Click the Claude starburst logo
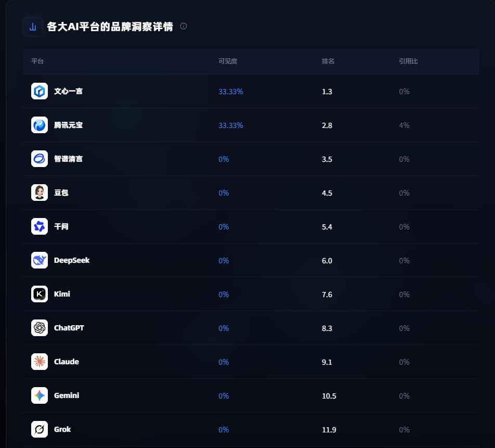 pyautogui.click(x=40, y=362)
